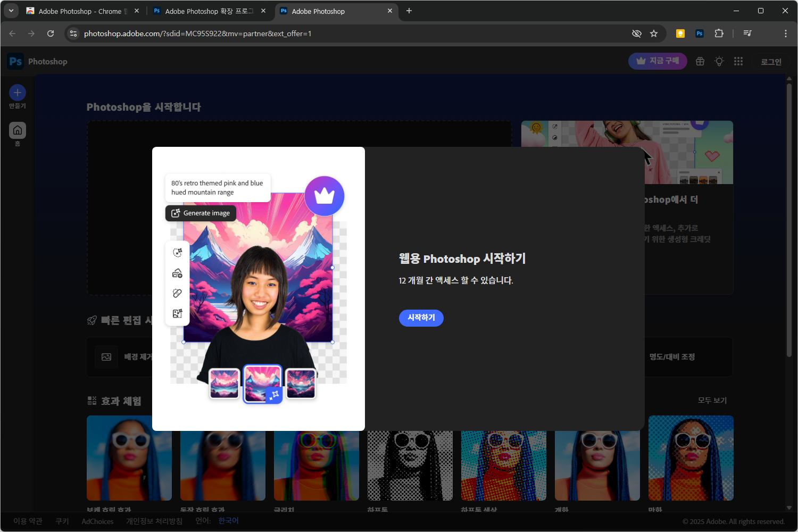This screenshot has height=532, width=798.
Task: Open the 배경 제거 quick action card
Action: click(x=120, y=357)
